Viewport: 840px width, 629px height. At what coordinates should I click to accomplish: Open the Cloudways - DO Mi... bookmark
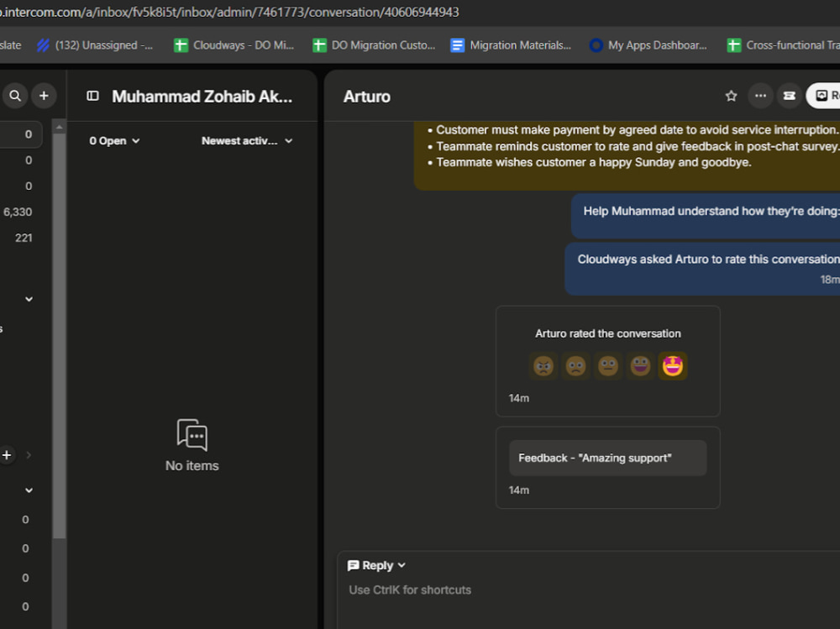point(234,45)
